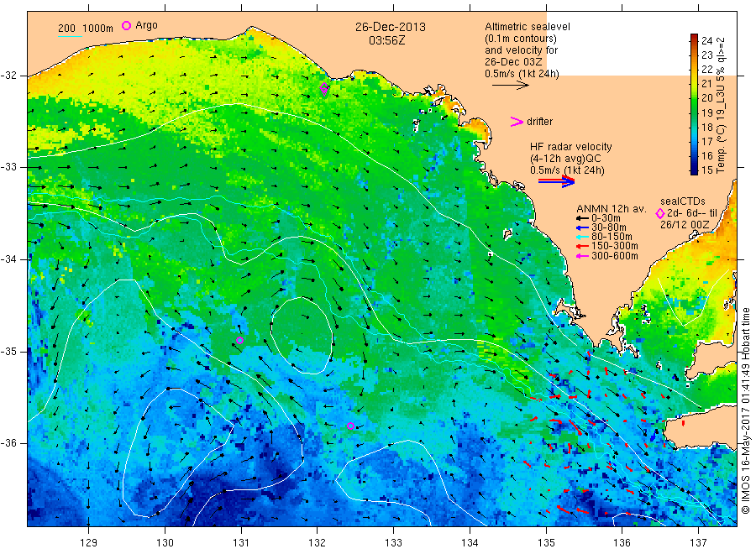This screenshot has height=554, width=756.
Task: Select the sealCTD diamond marker near 132E, 32S
Action: (324, 87)
